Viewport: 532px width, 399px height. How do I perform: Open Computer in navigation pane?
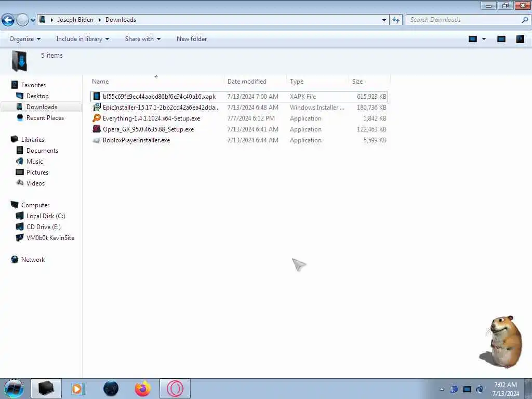tap(35, 205)
